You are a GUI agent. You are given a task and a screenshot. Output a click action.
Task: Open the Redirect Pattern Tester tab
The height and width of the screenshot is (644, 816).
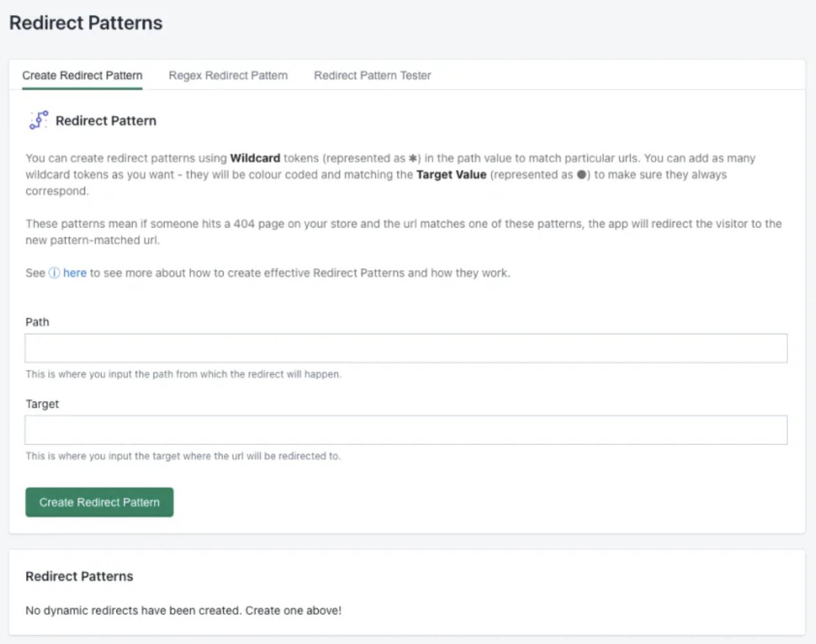pyautogui.click(x=373, y=75)
